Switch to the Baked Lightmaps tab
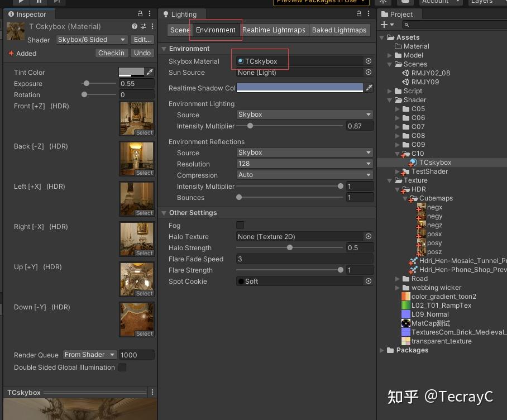Image resolution: width=507 pixels, height=420 pixels. pyautogui.click(x=339, y=30)
